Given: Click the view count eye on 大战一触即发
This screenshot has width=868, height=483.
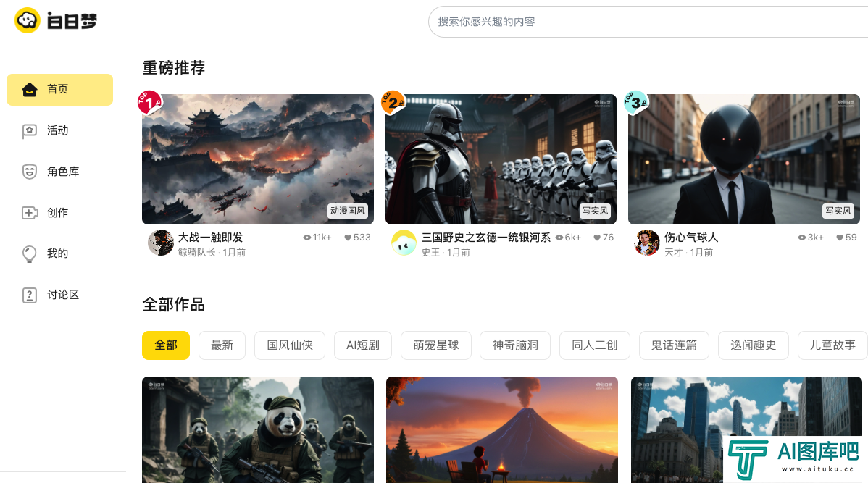Looking at the screenshot, I should (x=306, y=238).
